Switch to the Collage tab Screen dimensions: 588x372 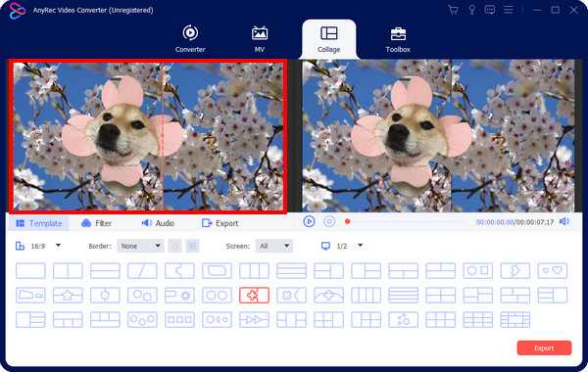(329, 39)
